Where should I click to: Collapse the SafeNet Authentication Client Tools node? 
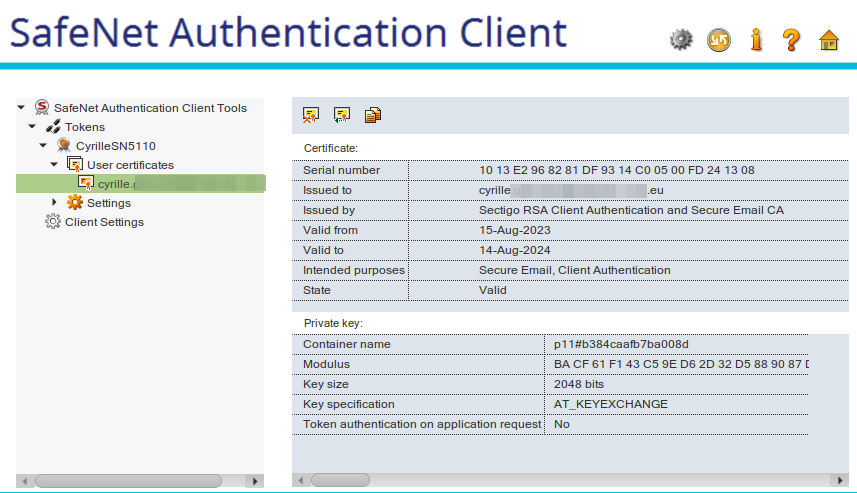pos(22,108)
